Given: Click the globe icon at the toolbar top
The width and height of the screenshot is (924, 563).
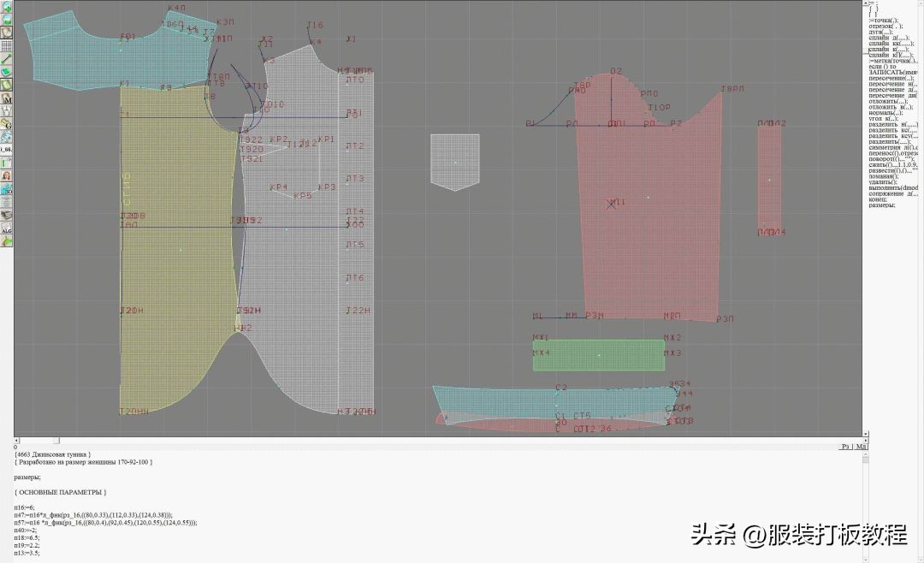Looking at the screenshot, I should pyautogui.click(x=7, y=7).
